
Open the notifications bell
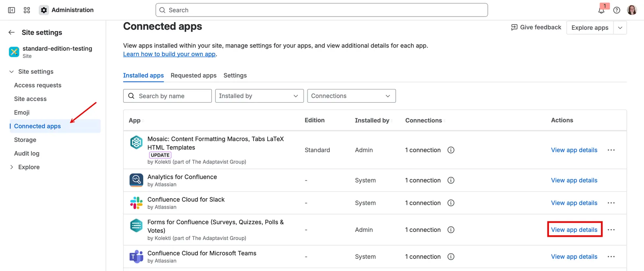pos(601,10)
